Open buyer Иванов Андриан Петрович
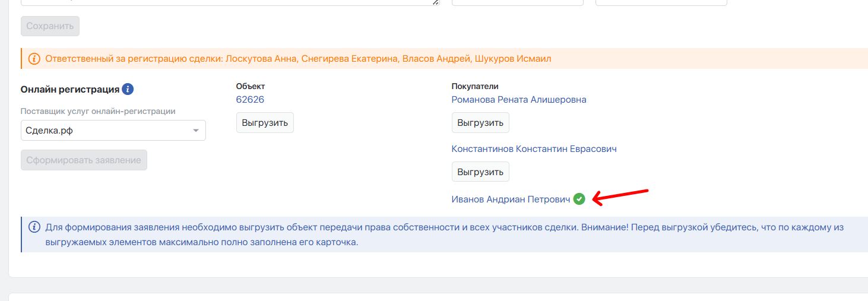Screen dimensions: 868x301 point(511,199)
